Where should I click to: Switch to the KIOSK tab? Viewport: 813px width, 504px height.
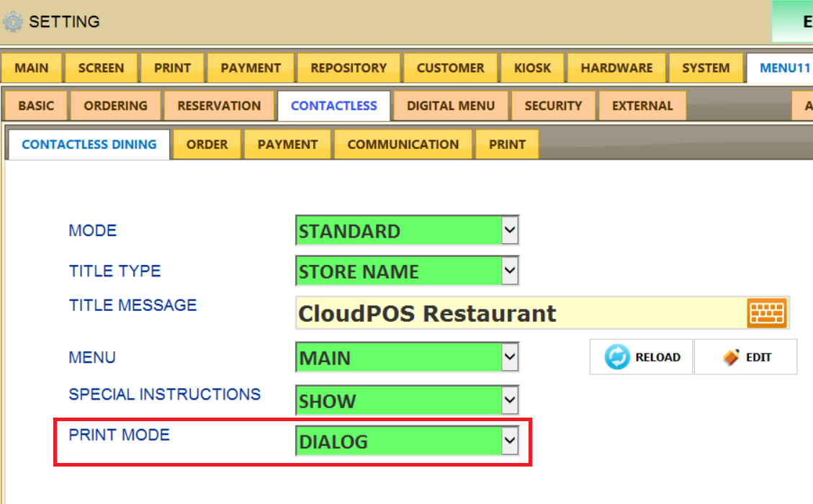click(532, 68)
